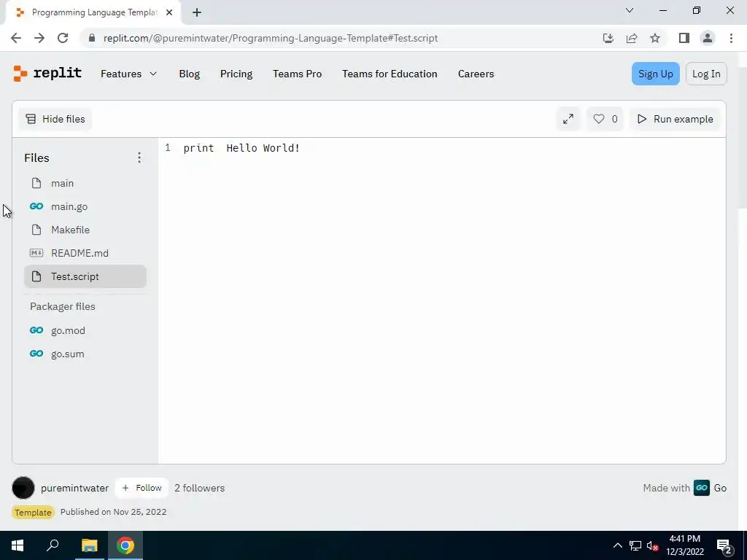This screenshot has height=560, width=747.
Task: Click the Log In button
Action: point(706,74)
